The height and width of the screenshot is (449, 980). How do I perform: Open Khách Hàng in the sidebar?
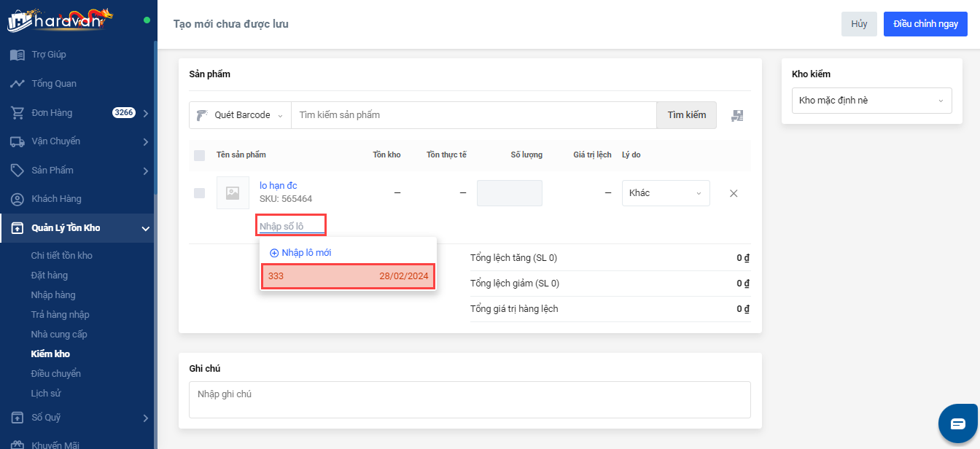56,199
